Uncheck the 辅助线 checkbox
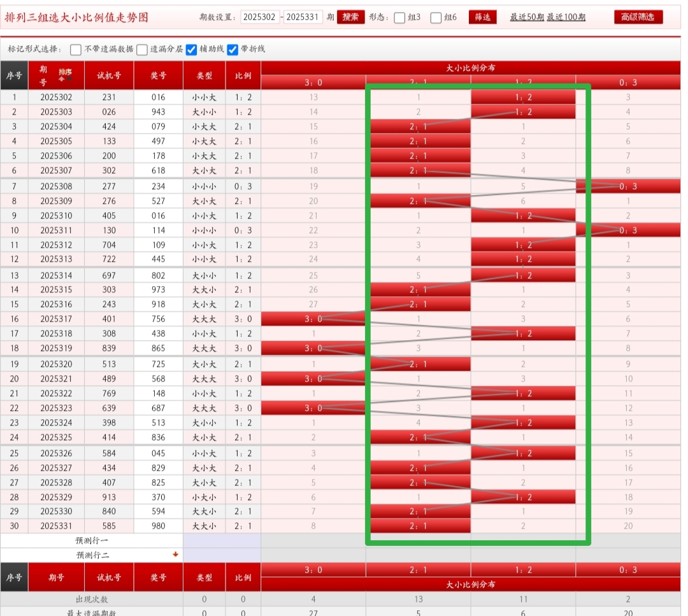 (191, 50)
